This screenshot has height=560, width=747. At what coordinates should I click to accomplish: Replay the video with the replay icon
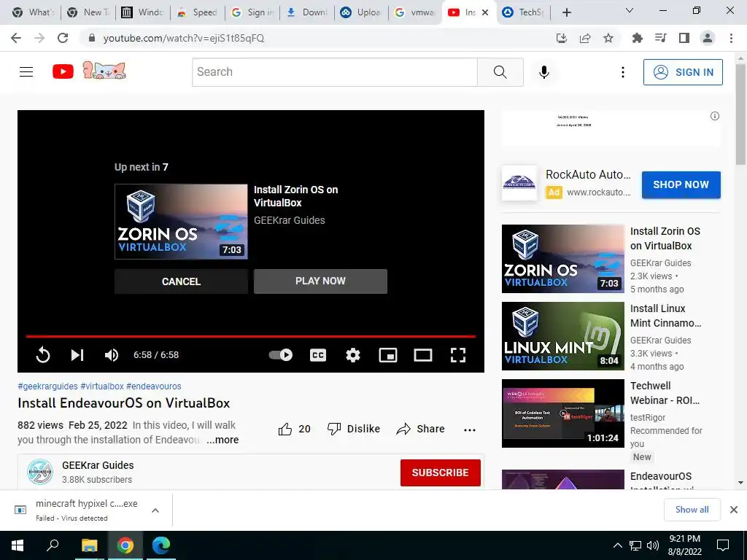coord(43,355)
